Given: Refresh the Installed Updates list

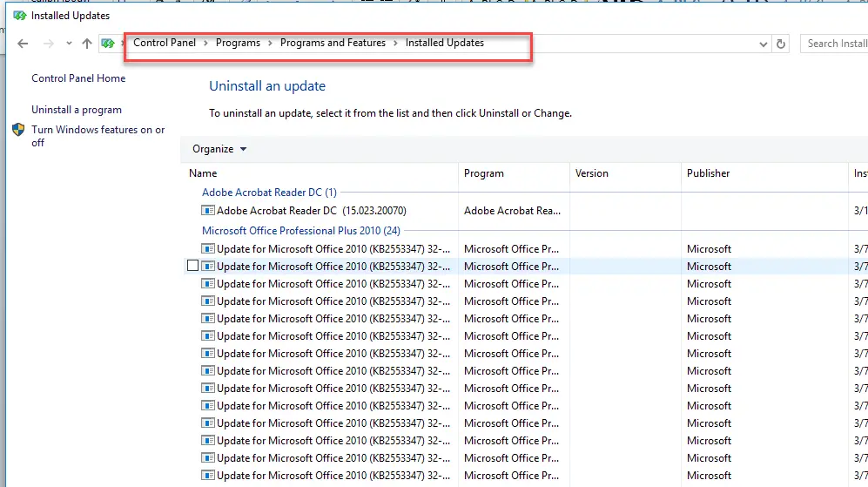Looking at the screenshot, I should 781,44.
